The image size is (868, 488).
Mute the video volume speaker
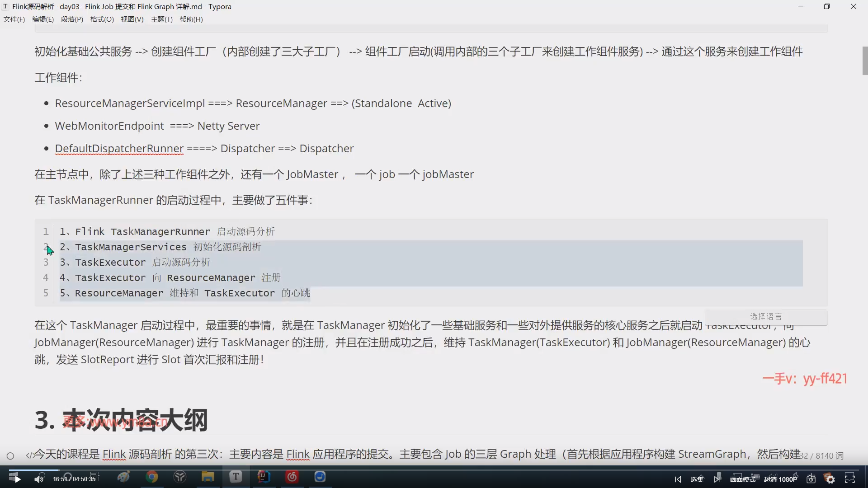click(39, 479)
